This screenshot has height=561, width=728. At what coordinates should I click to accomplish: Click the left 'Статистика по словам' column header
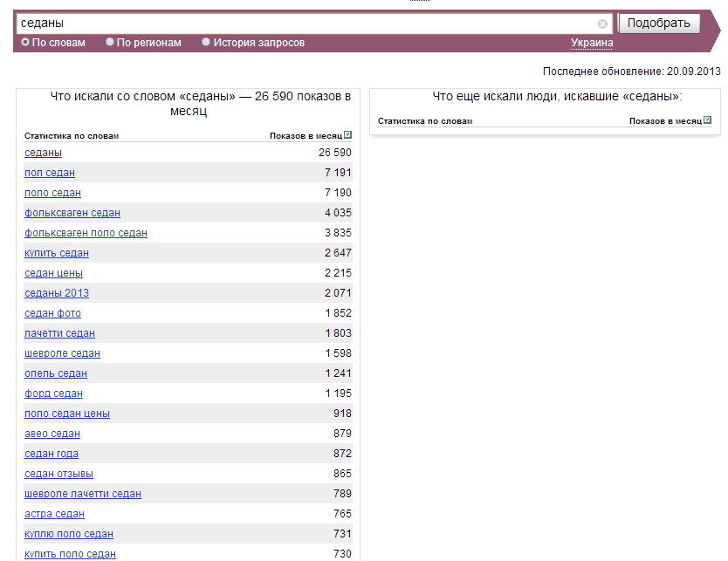[x=72, y=136]
